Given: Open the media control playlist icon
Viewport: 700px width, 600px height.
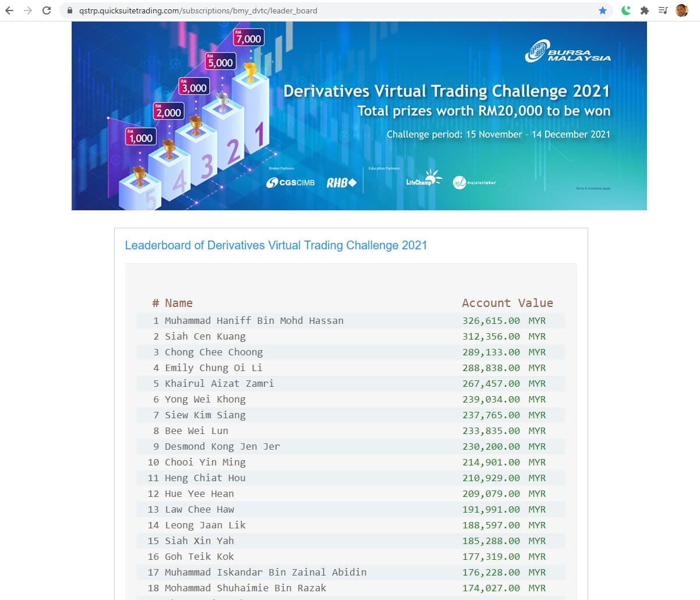Looking at the screenshot, I should tap(663, 10).
